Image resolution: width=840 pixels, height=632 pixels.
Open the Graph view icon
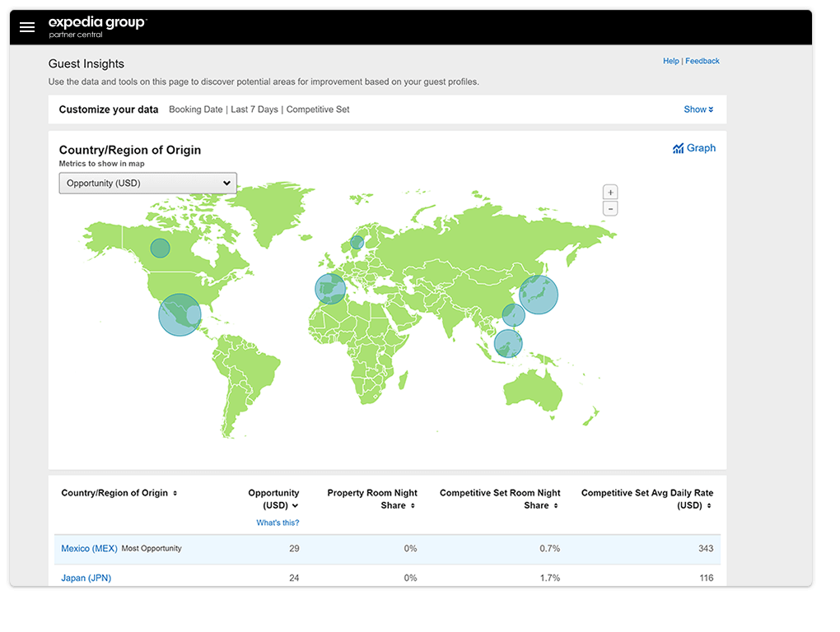pos(694,147)
